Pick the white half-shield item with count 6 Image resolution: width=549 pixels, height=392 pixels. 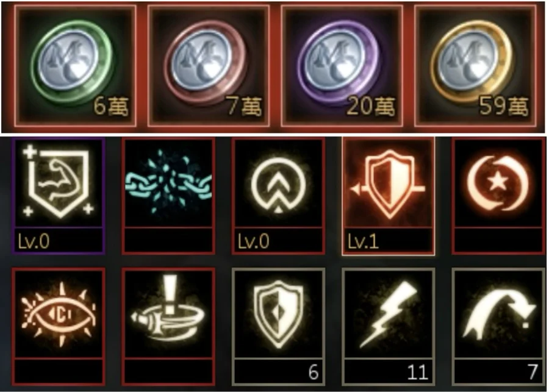point(278,326)
